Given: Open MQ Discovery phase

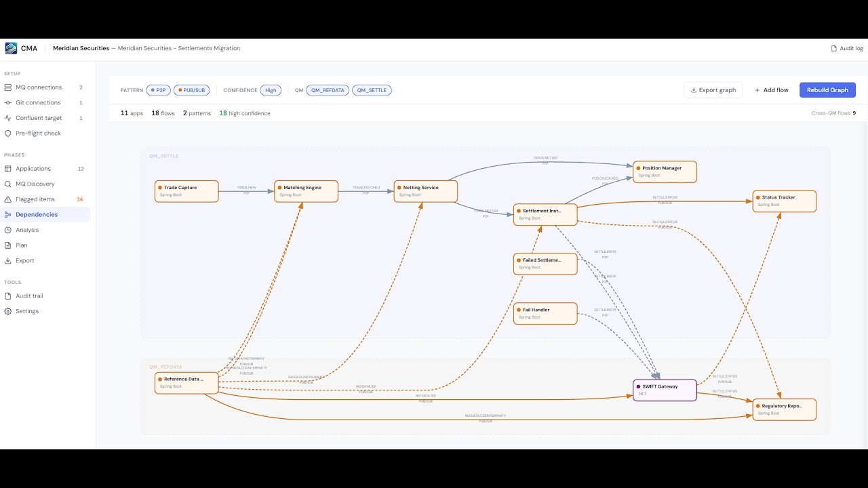Looking at the screenshot, I should point(45,184).
